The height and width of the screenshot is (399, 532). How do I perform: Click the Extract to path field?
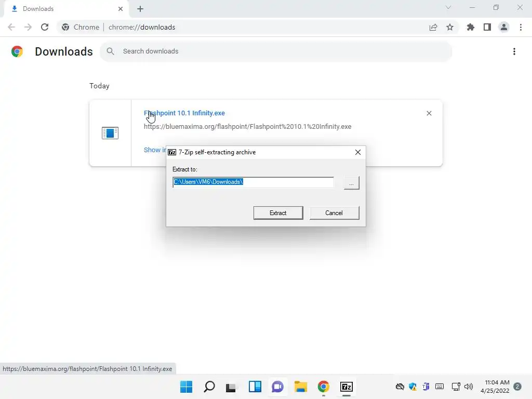[x=253, y=182]
